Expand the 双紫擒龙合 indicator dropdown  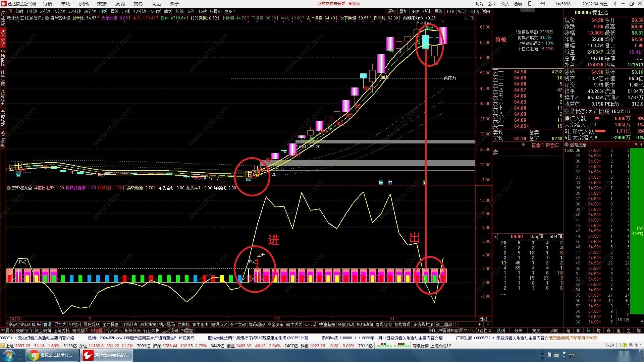point(9,188)
